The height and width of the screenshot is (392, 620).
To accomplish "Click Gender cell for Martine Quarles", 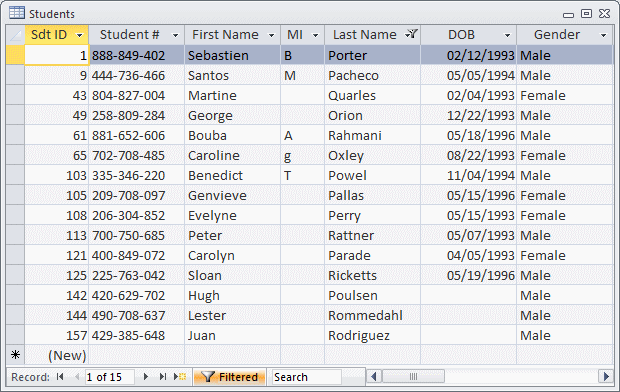I will click(565, 95).
